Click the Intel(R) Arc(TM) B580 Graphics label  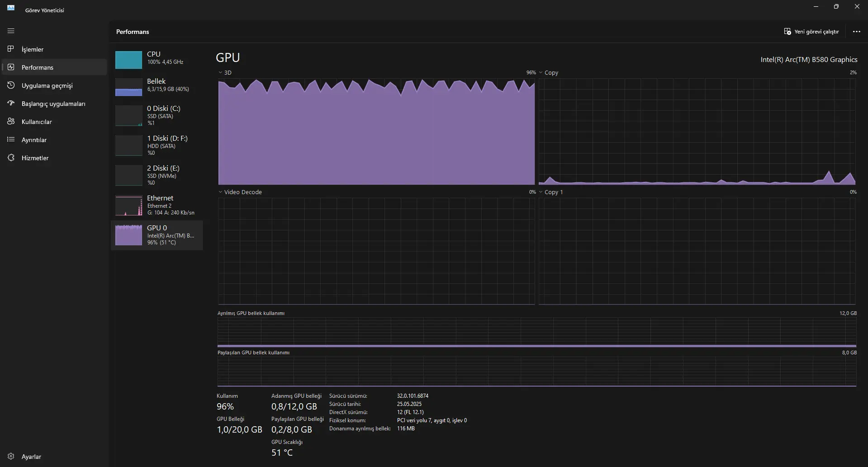pos(809,59)
